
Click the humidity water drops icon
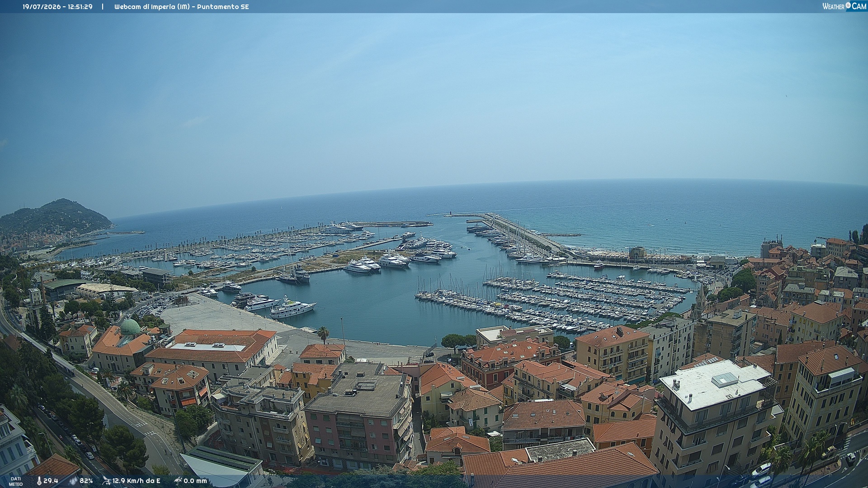[73, 481]
